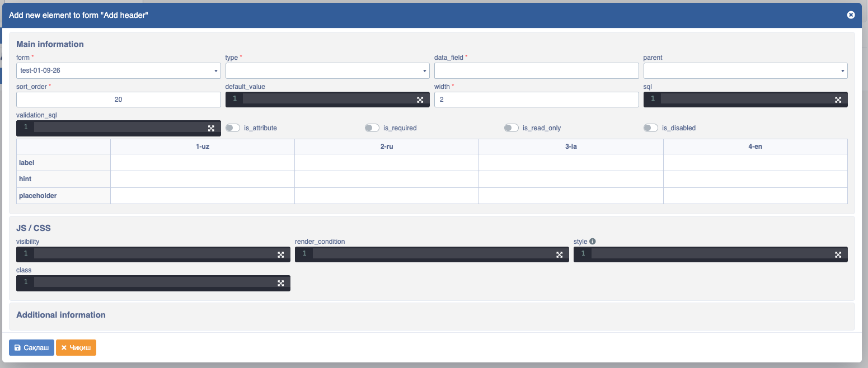Click into the class code editor
The width and height of the screenshot is (868, 368).
(x=153, y=283)
